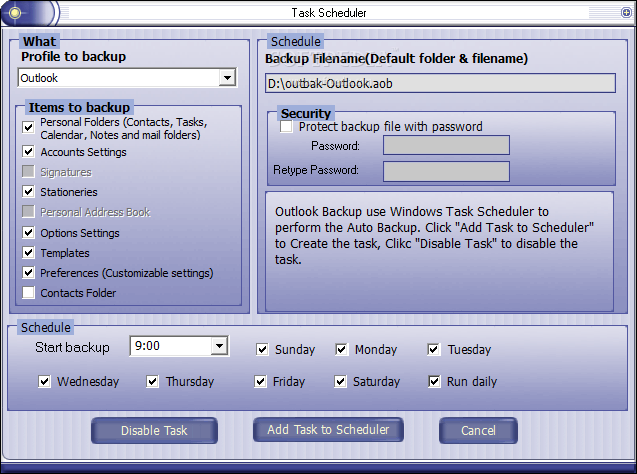Open the Start backup time dropdown arrow
The image size is (637, 474).
click(219, 346)
